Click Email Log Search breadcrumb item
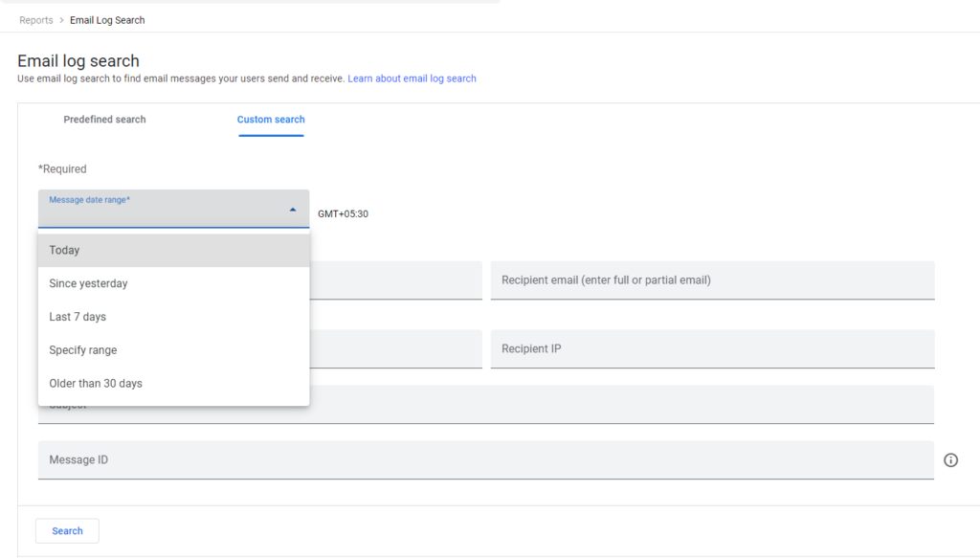The height and width of the screenshot is (558, 980). pyautogui.click(x=107, y=20)
